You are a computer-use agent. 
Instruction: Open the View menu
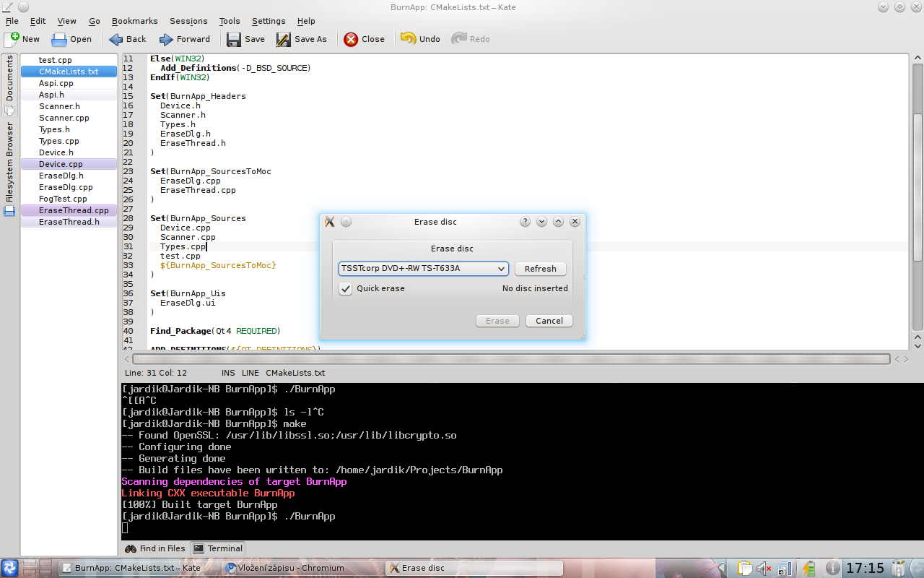[x=66, y=21]
